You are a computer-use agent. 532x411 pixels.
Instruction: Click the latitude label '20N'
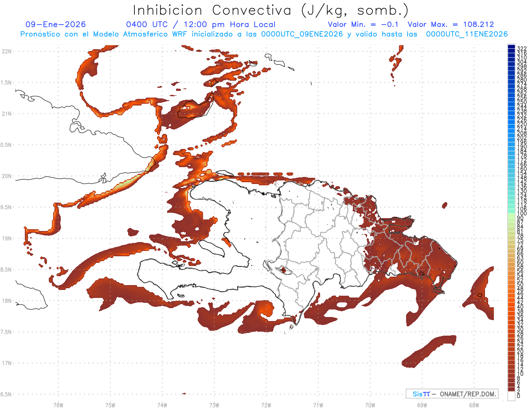click(7, 176)
